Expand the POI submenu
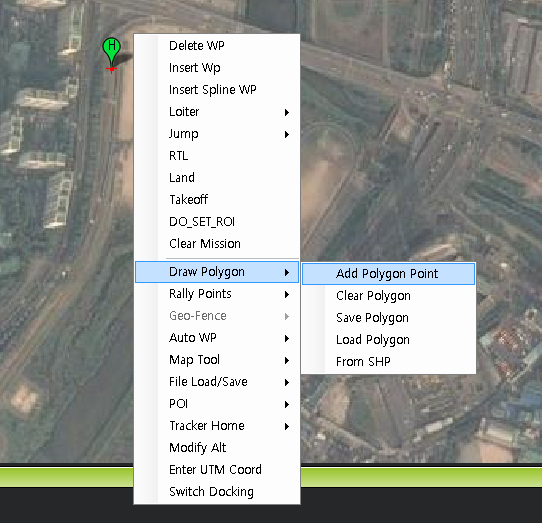This screenshot has width=542, height=523. click(x=217, y=404)
